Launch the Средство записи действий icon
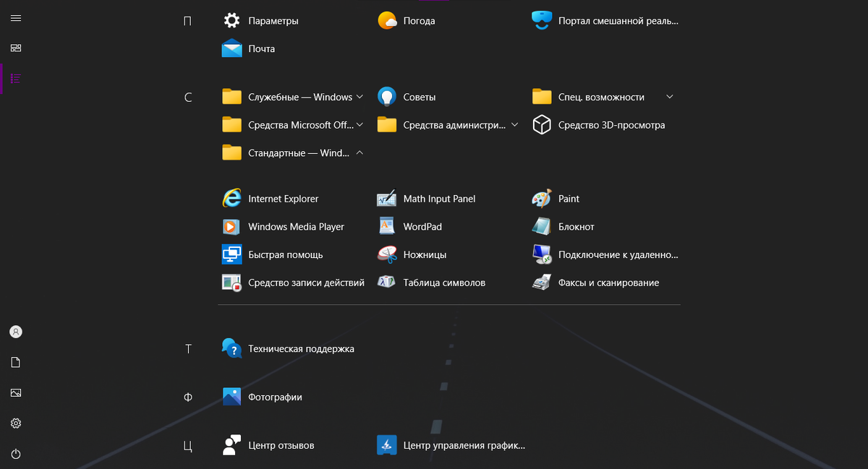868x469 pixels. pos(231,283)
